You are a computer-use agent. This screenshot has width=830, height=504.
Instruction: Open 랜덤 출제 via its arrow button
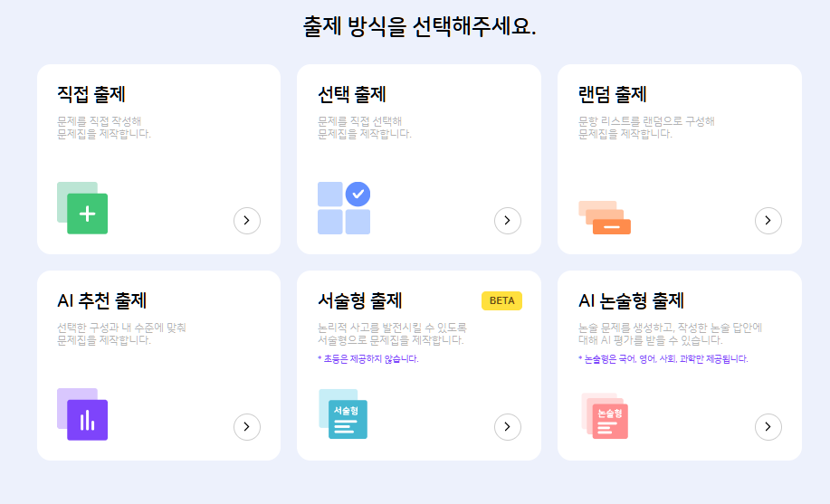coord(768,220)
